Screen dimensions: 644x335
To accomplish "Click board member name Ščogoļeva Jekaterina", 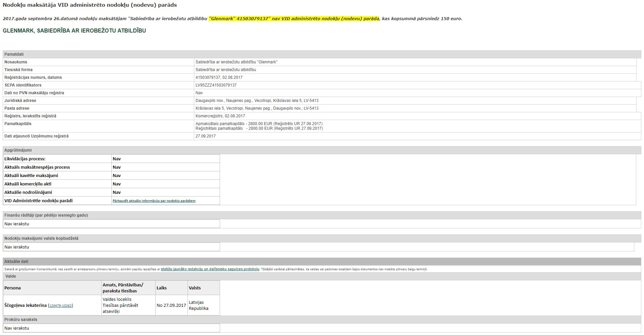I will tap(25, 305).
